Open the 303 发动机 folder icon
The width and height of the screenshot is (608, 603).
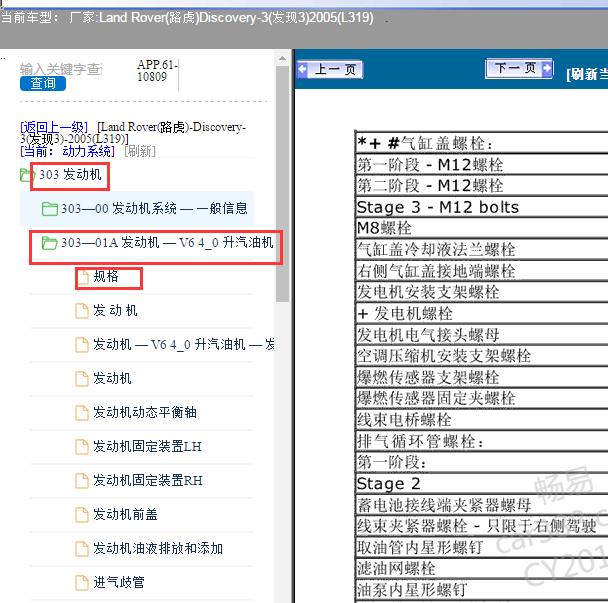[x=27, y=175]
